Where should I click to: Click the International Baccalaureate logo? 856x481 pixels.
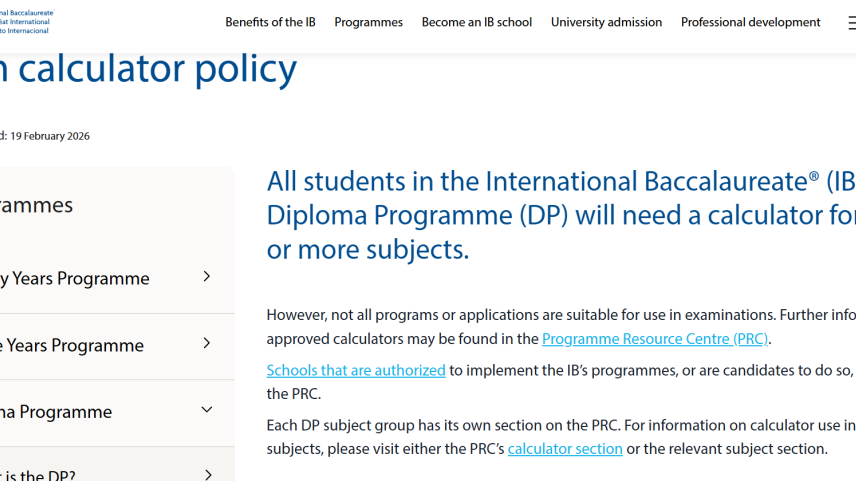[x=26, y=21]
